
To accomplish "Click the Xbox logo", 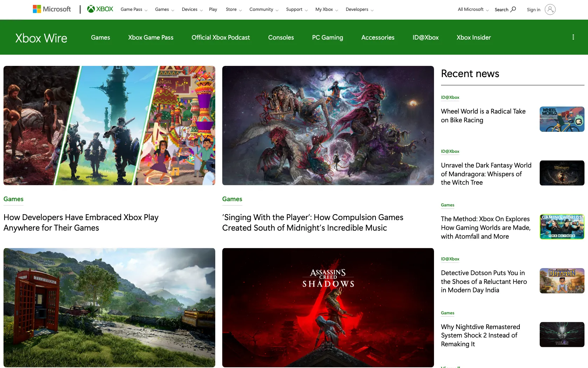I will tap(100, 9).
